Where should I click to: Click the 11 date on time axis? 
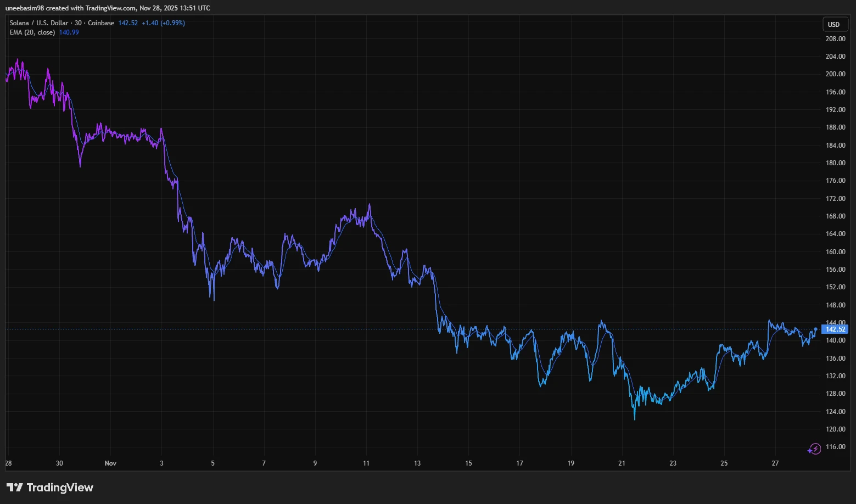pyautogui.click(x=366, y=463)
